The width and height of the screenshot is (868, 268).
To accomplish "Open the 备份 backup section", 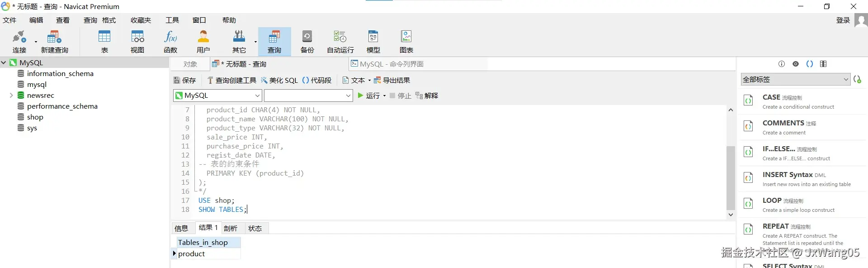I will pos(307,42).
